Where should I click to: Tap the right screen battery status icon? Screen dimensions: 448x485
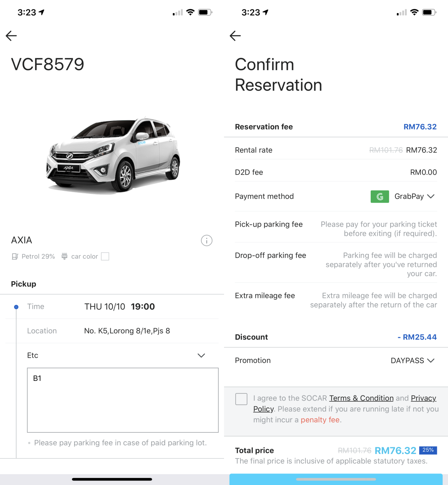429,12
